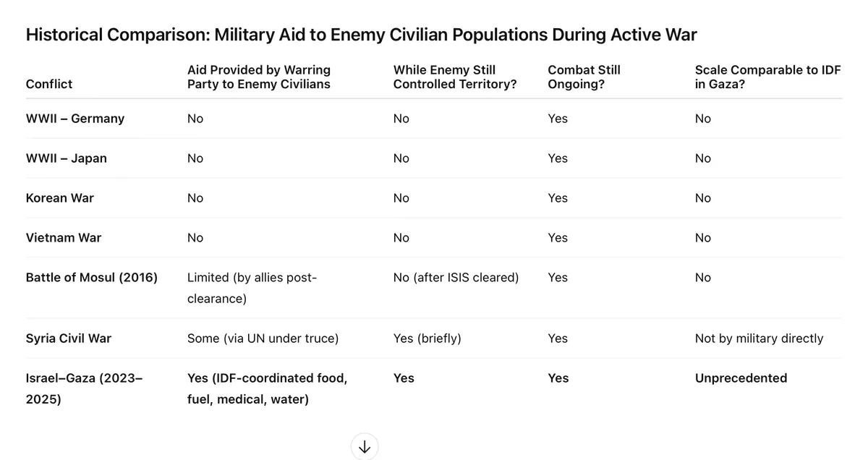Click the Combat Still Ongoing? header
Screen dimensions: 868x460
tap(584, 77)
